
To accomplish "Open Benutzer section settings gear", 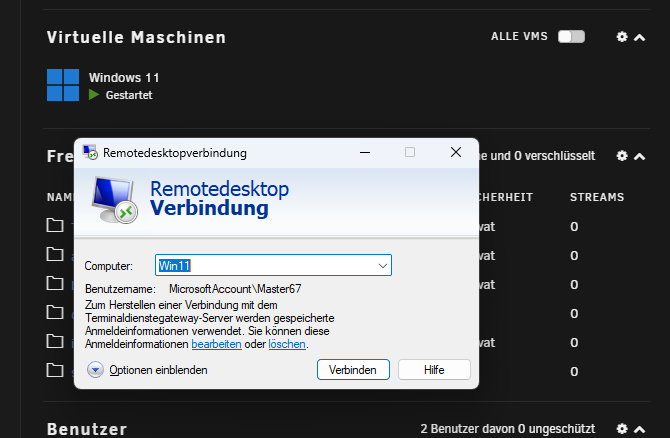I will (x=622, y=428).
